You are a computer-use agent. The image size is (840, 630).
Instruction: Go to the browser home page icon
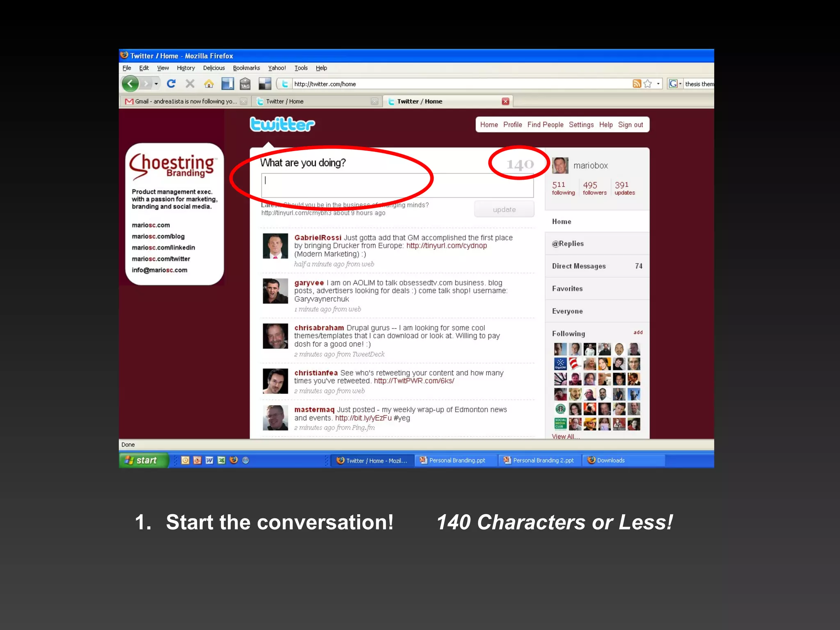point(209,84)
